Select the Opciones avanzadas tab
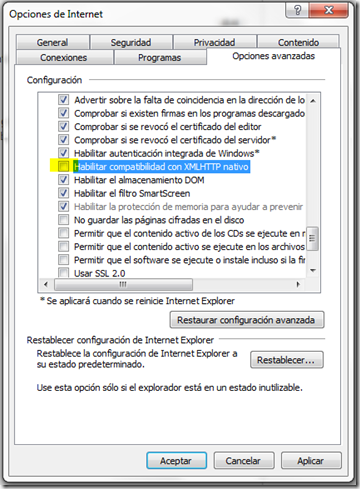 273,56
